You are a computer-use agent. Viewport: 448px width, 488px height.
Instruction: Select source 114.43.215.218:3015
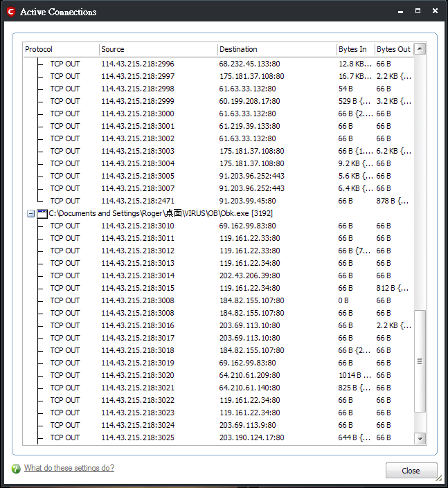click(138, 288)
